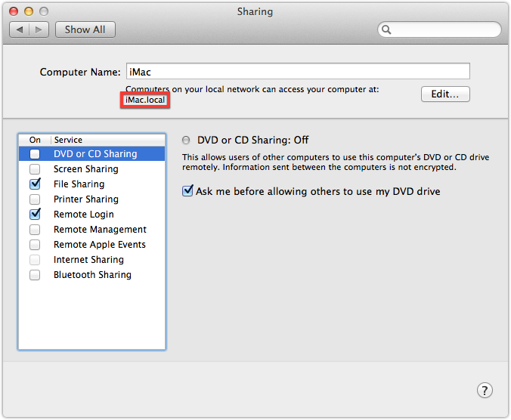511x420 pixels.
Task: Enable the Remote Management checkbox
Action: (x=35, y=230)
